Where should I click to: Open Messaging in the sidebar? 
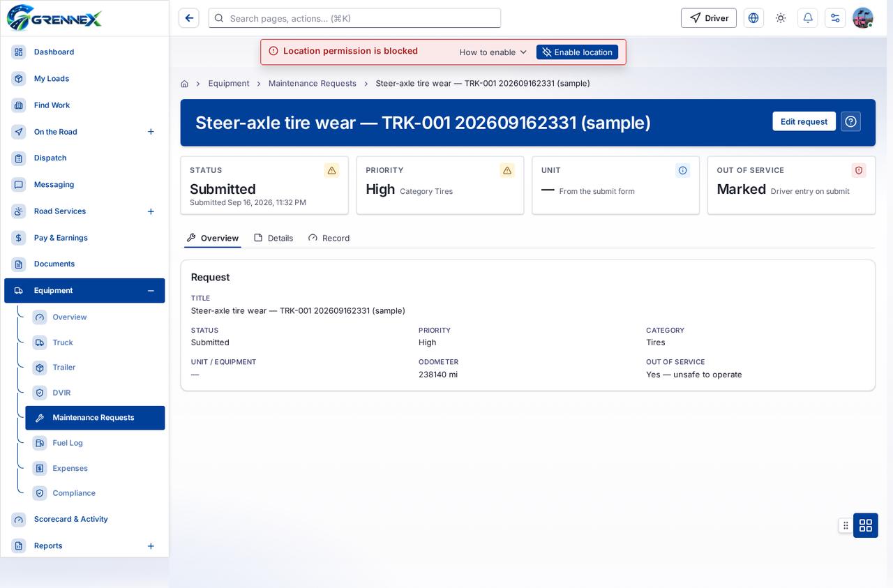click(84, 185)
